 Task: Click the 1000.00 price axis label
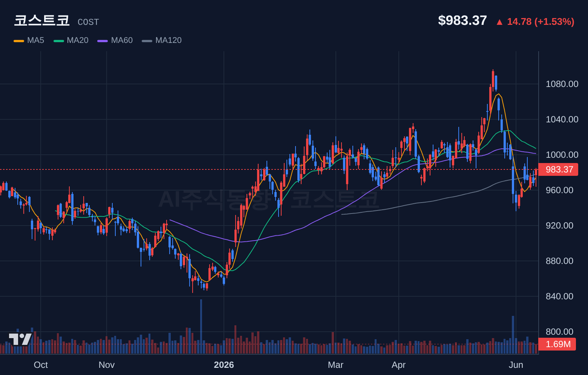point(562,155)
